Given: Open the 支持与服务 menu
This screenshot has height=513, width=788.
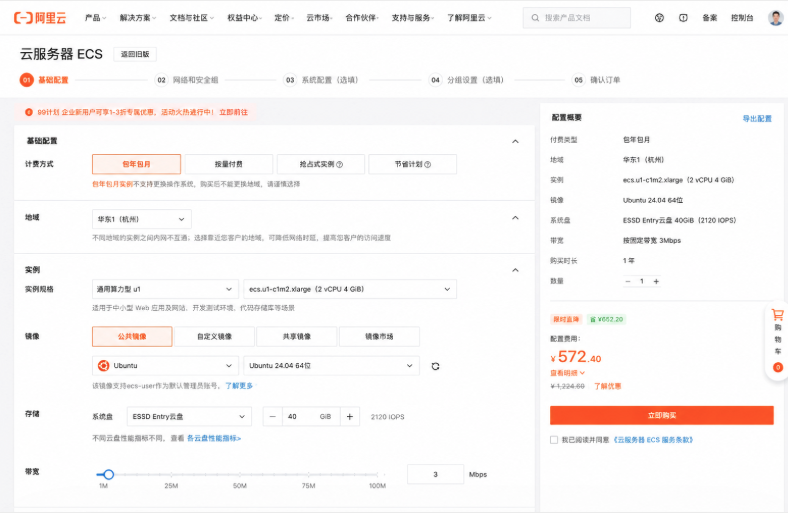Looking at the screenshot, I should [413, 18].
